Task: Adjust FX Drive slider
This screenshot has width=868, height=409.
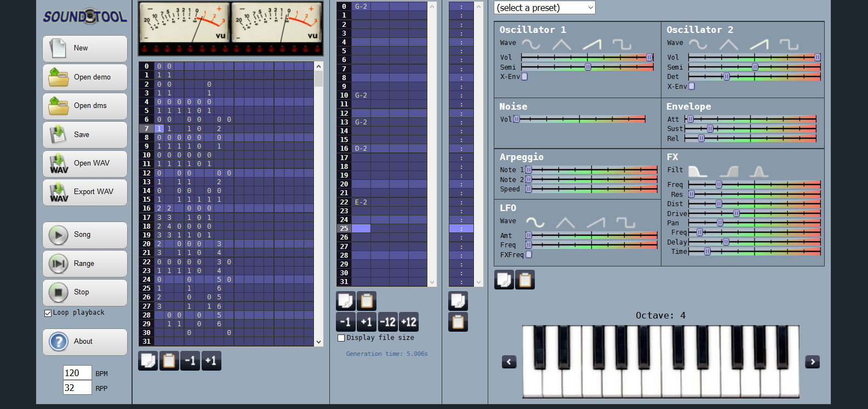Action: click(755, 213)
